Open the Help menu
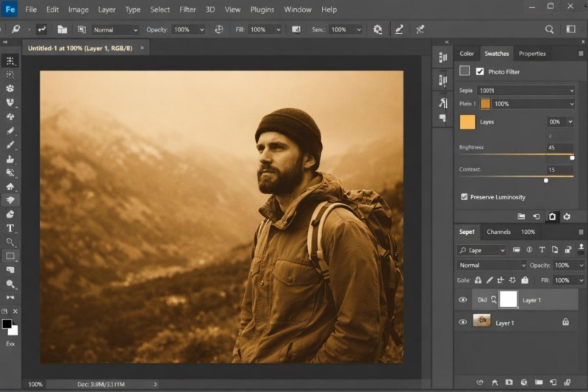The height and width of the screenshot is (392, 588). pos(329,10)
